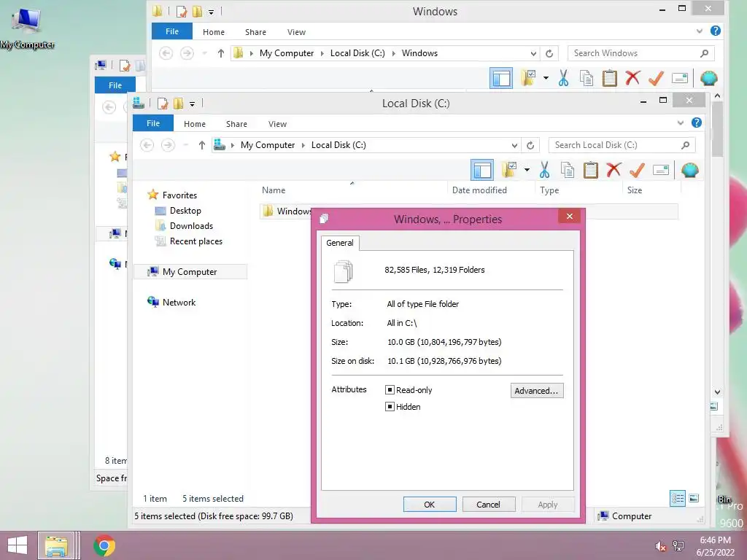
Task: Click Up arrow in Local Disk window
Action: (202, 145)
